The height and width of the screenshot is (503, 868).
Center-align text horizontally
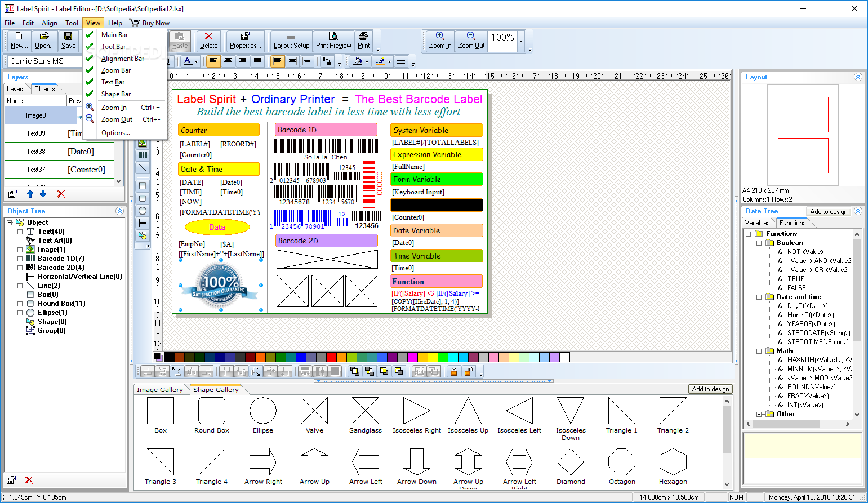(228, 61)
